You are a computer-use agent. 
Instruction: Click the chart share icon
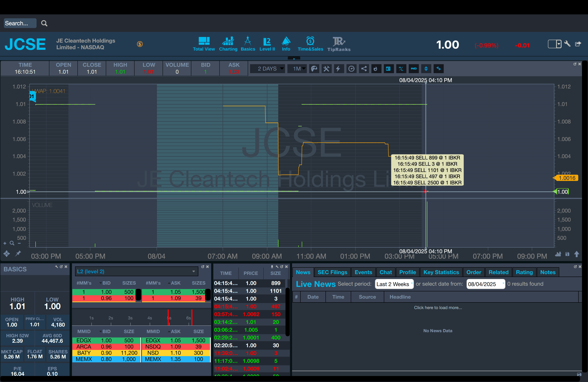click(364, 69)
